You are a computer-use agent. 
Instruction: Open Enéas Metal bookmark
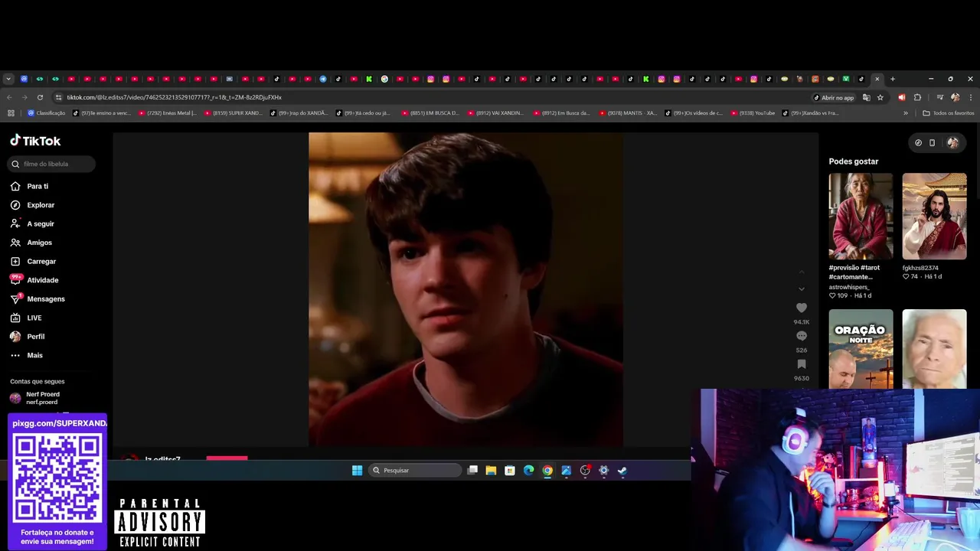click(x=167, y=113)
